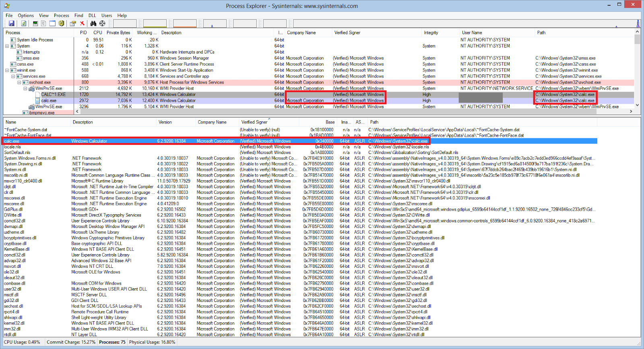
Task: Open the Process menu
Action: [x=62, y=15]
